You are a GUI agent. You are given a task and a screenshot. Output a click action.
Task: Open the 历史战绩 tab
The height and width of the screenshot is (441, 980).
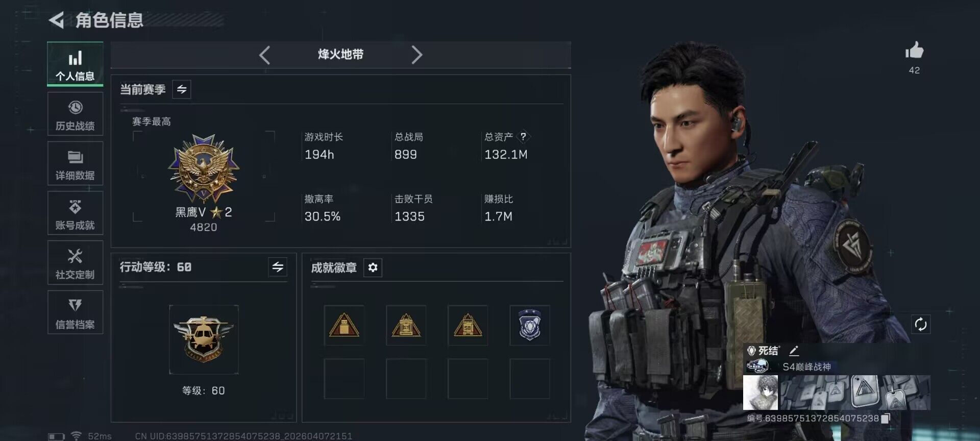point(75,114)
